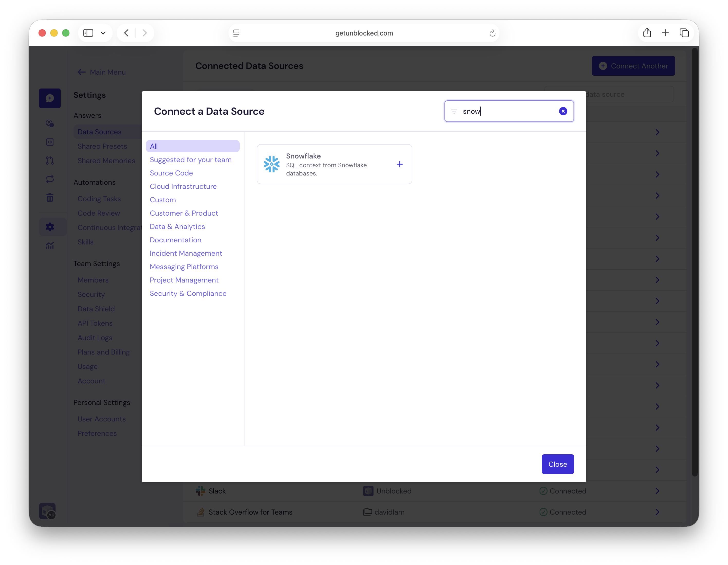Viewport: 728px width, 565px height.
Task: Click the analytics chart icon in left rail
Action: [x=50, y=245]
